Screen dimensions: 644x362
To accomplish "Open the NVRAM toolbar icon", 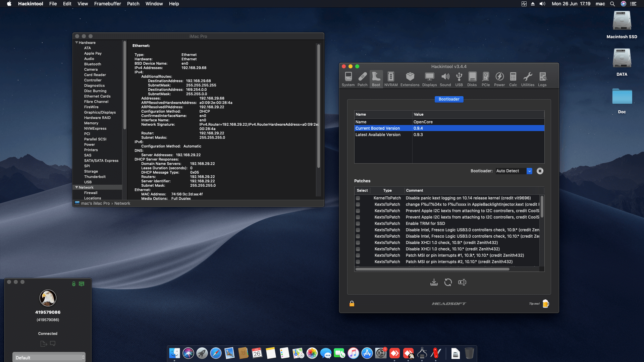I will point(391,79).
